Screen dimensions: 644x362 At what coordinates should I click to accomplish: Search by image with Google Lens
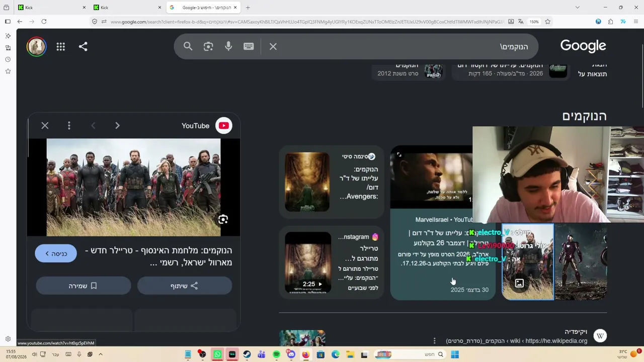pyautogui.click(x=208, y=46)
